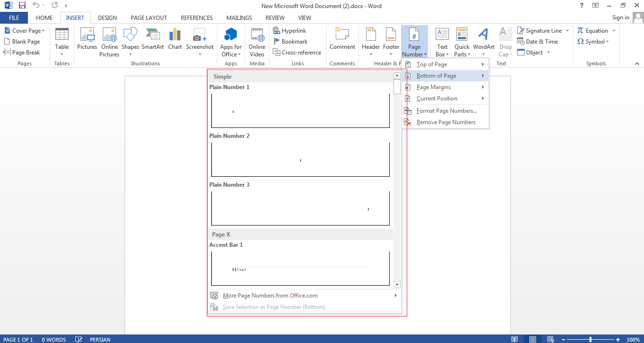Expand the Drop Cap menu

pyautogui.click(x=506, y=42)
